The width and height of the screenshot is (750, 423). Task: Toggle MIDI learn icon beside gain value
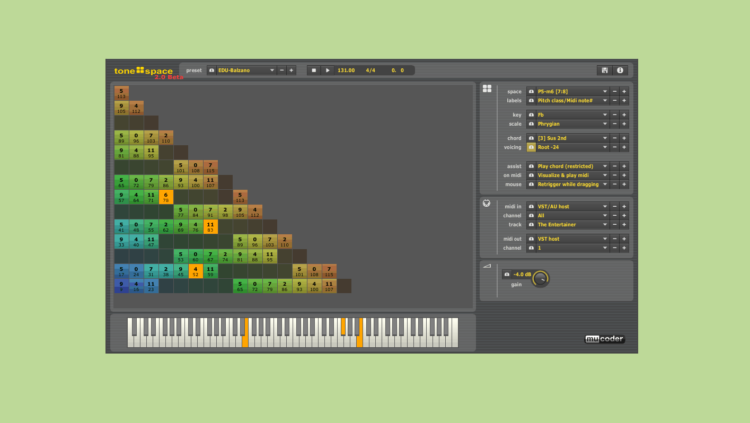[507, 274]
